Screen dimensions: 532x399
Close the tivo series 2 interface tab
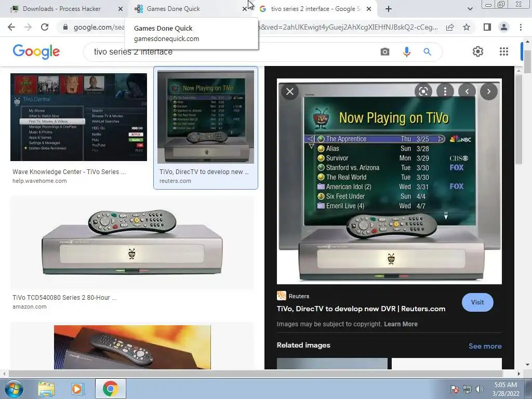(x=369, y=9)
